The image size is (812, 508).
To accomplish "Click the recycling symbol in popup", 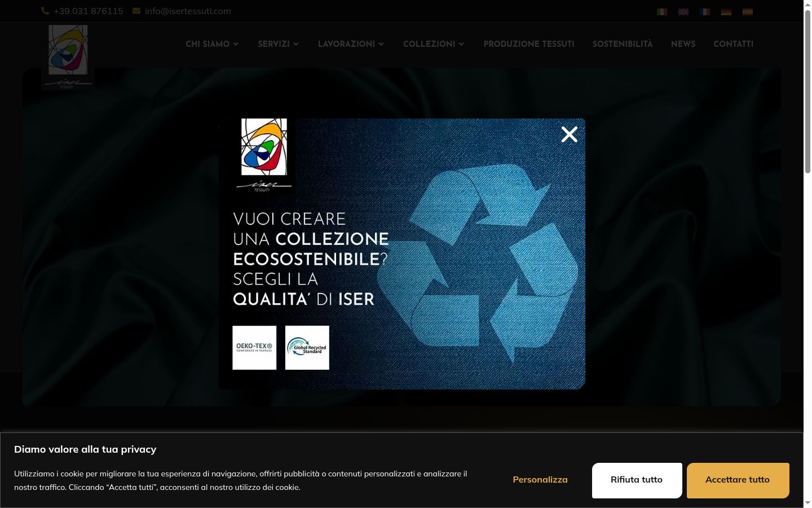I will point(477,262).
